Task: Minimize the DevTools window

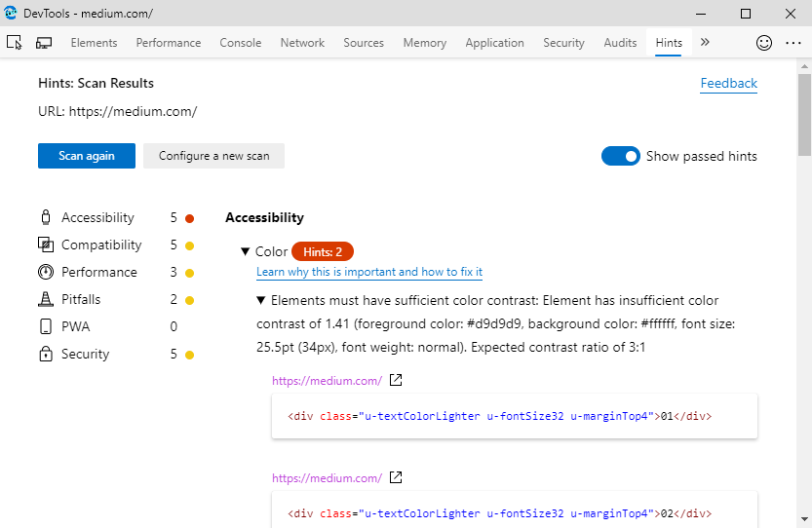Action: pos(701,14)
